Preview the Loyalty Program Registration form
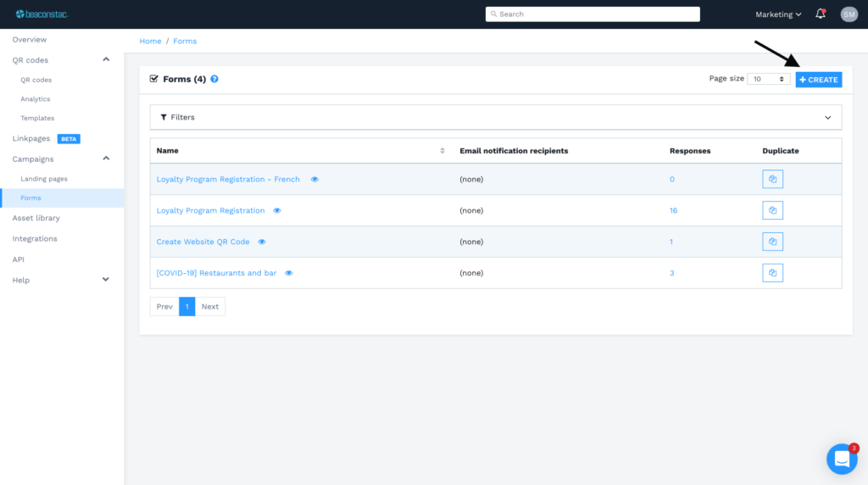868x485 pixels. pos(277,210)
